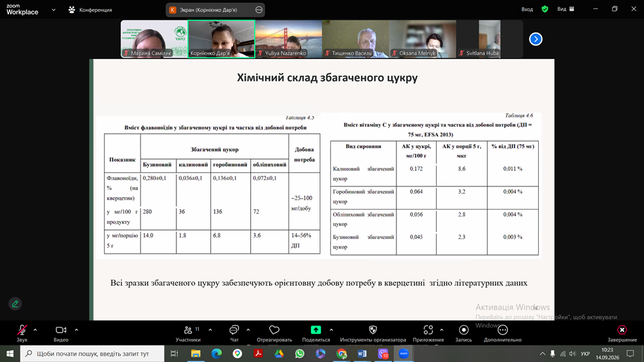The height and width of the screenshot is (362, 644).
Task: Expand video options arrow next to Видео
Action: (76, 329)
